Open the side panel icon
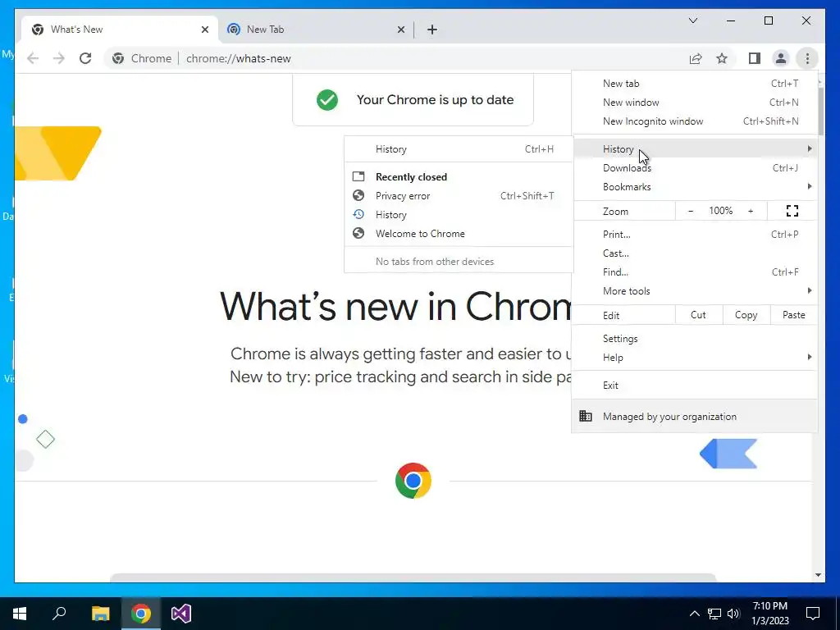The image size is (840, 630). [x=755, y=58]
